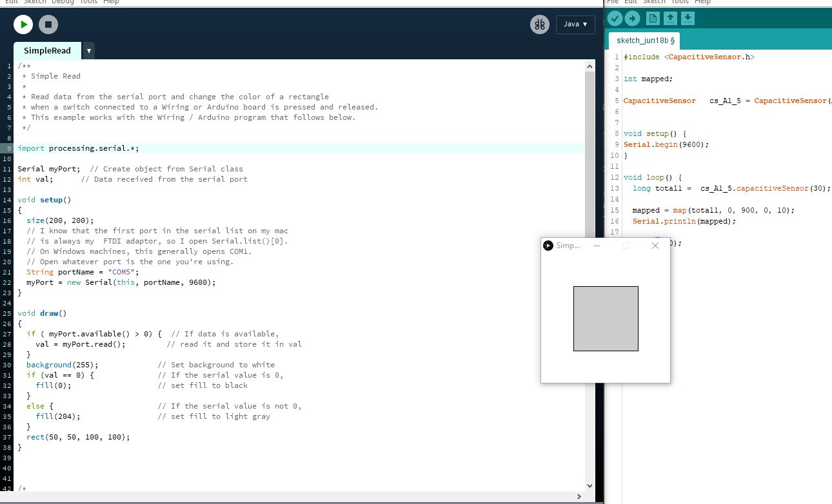Select the sketch_jun18b tab
The width and height of the screenshot is (832, 504).
coord(644,41)
